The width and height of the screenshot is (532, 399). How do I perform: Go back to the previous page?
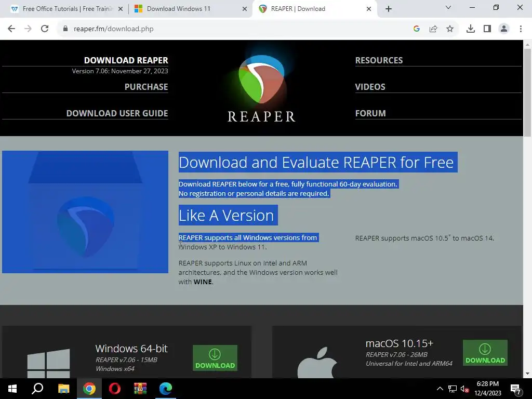11,29
